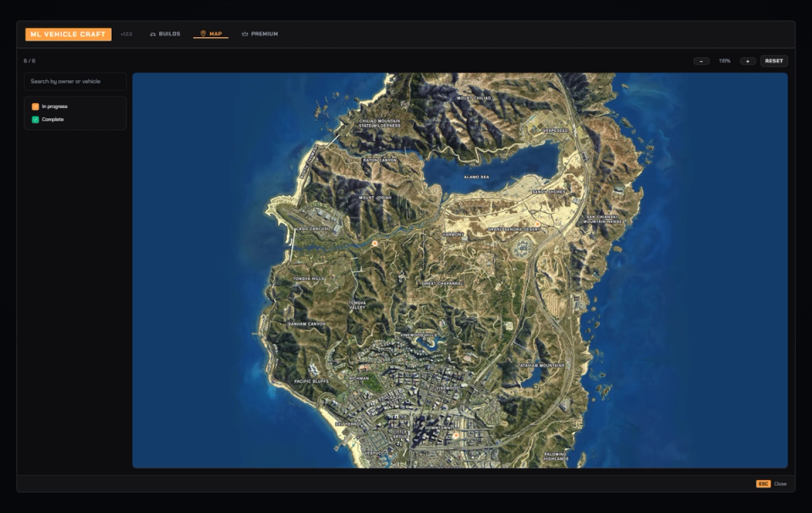Click the Banham Canyon map label

click(306, 324)
